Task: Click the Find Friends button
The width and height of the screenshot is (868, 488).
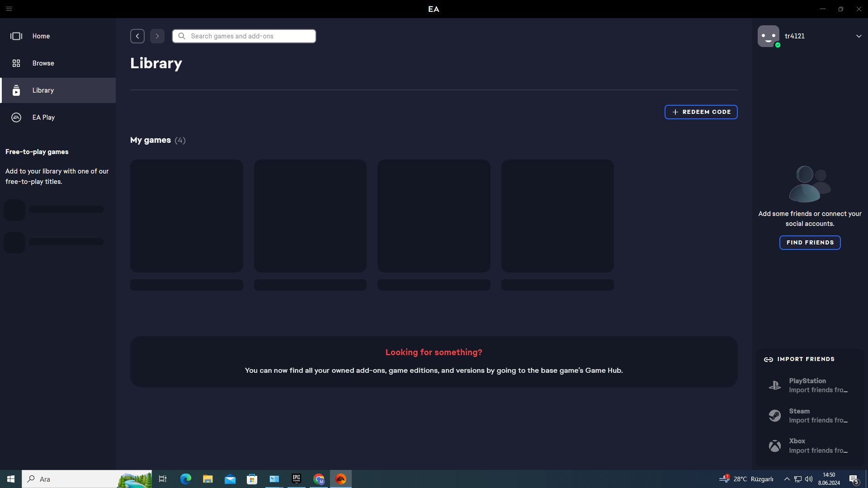Action: [x=810, y=243]
